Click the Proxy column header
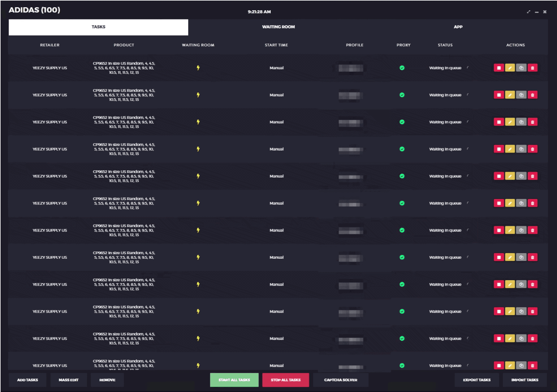The height and width of the screenshot is (392, 557). coord(404,45)
